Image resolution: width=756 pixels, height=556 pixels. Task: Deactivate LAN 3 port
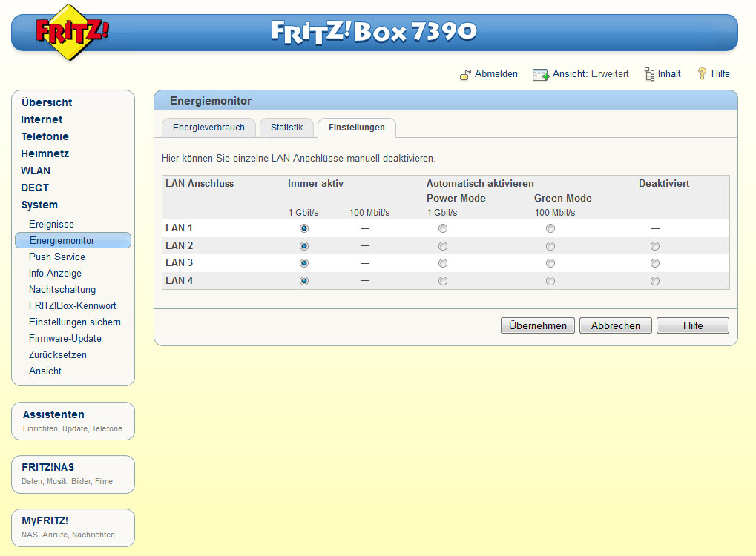[655, 263]
